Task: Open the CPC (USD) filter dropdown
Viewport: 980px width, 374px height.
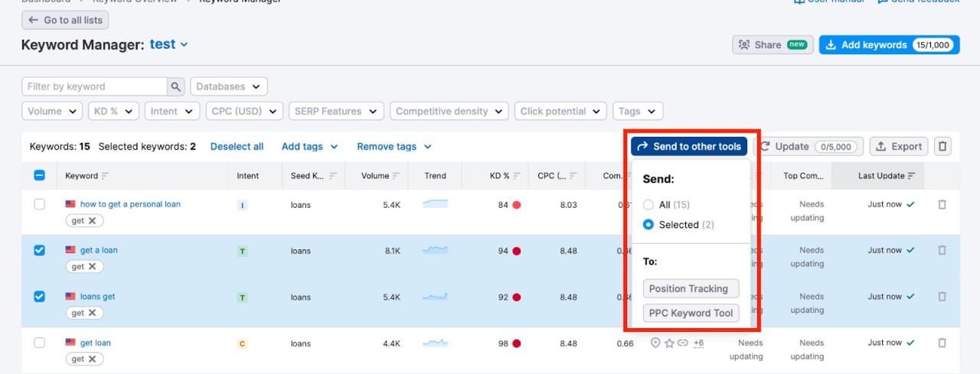Action: [244, 111]
